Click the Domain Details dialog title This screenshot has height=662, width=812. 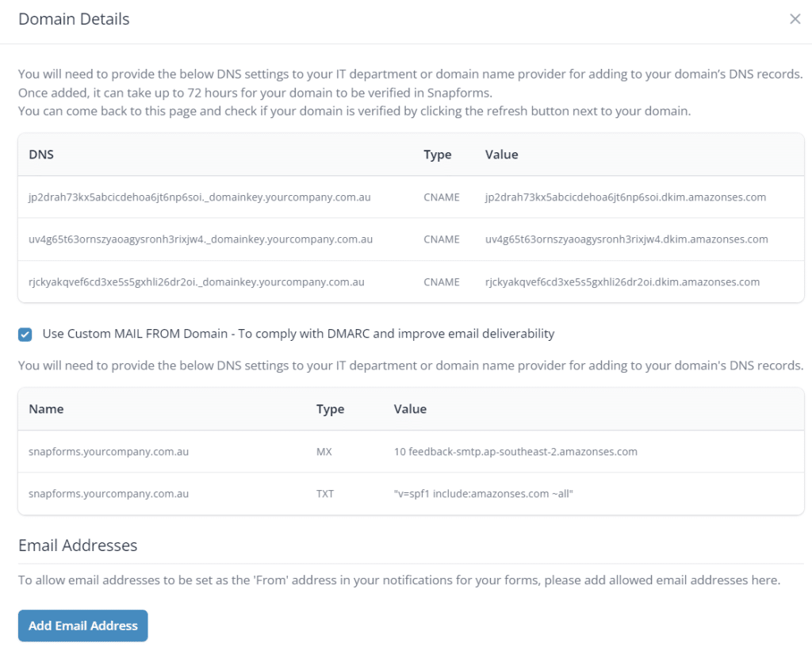click(74, 19)
